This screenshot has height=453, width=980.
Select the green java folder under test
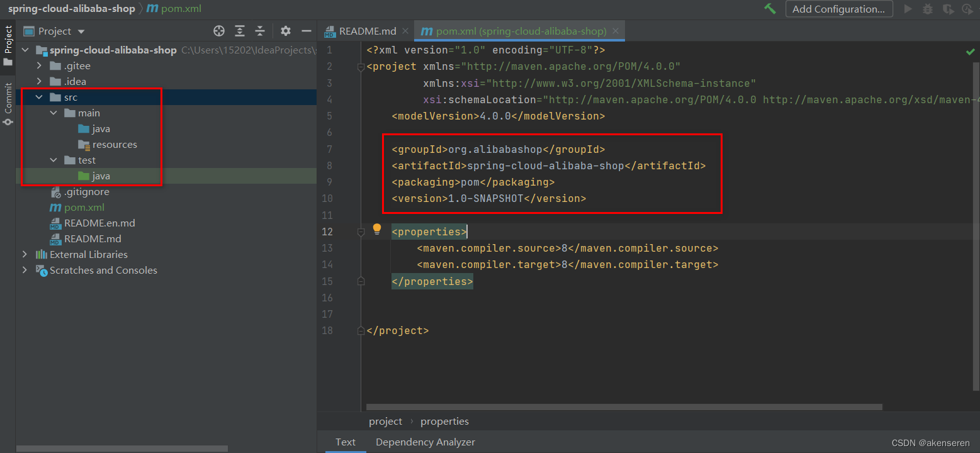[x=94, y=176]
